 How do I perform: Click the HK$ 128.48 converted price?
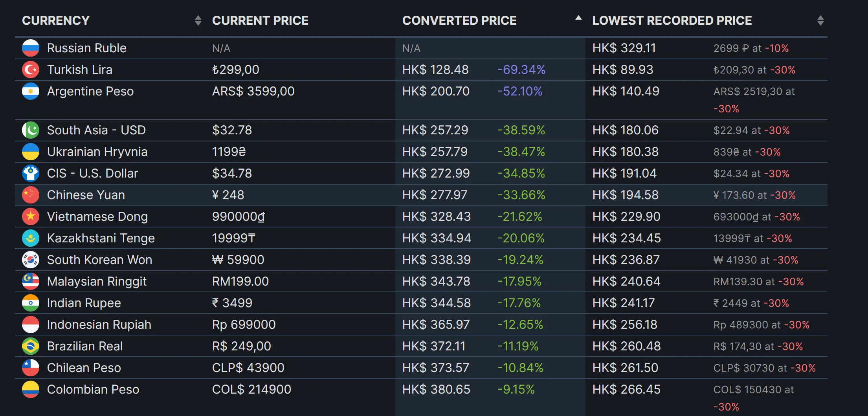point(435,70)
